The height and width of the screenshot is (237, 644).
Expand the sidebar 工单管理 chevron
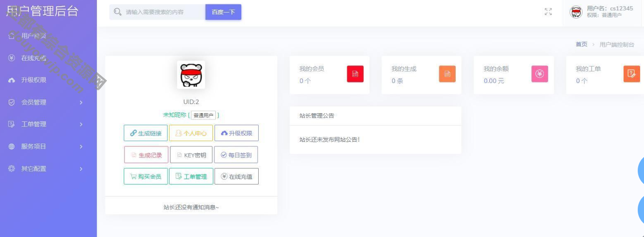81,124
